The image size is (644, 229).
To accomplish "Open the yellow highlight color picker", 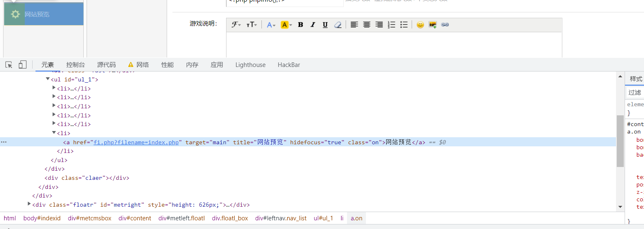I will [x=286, y=25].
